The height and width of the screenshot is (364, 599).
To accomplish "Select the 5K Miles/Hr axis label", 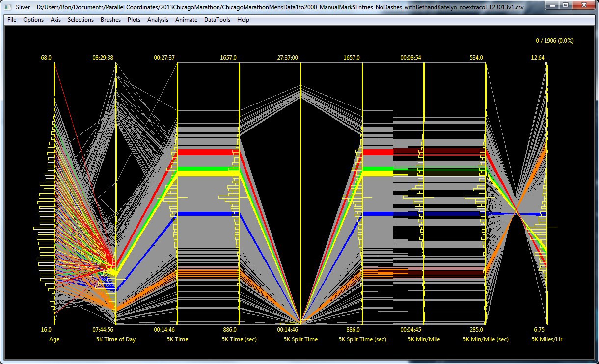I will click(x=546, y=339).
